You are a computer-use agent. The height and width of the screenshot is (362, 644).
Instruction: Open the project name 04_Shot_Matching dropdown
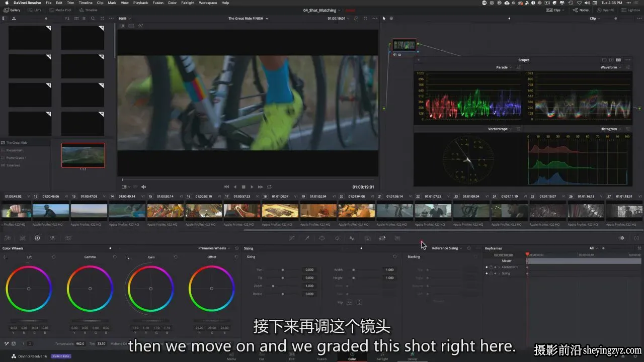tap(322, 10)
